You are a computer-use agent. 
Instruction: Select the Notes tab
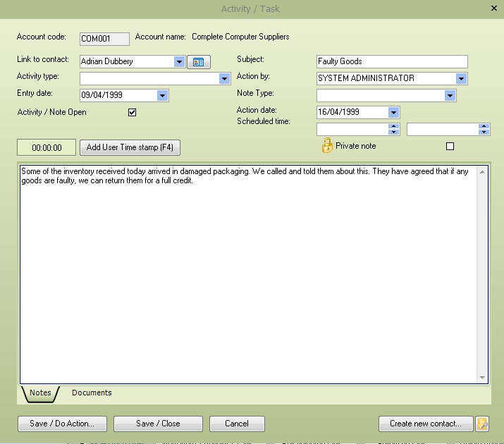[40, 393]
